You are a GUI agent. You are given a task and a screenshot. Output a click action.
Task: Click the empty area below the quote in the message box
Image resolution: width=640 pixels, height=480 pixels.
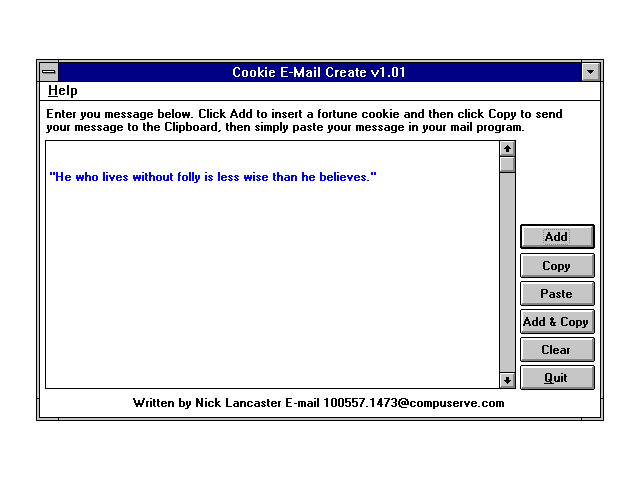pyautogui.click(x=270, y=290)
